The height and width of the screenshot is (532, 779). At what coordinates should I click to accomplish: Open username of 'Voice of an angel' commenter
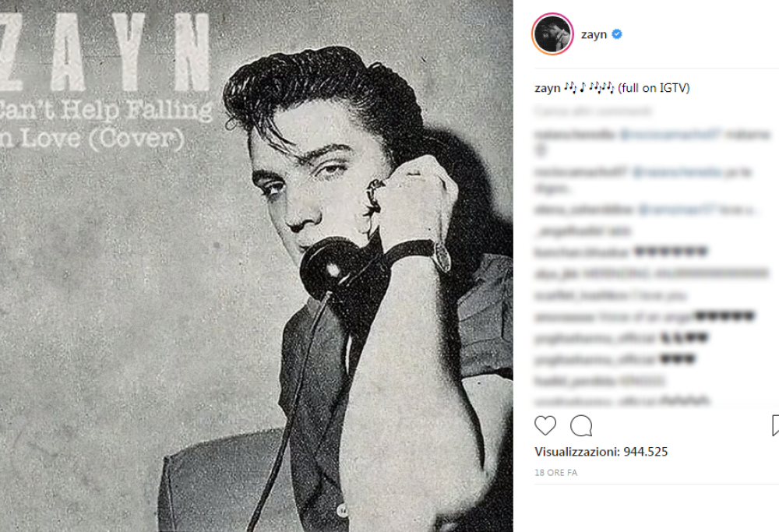(x=562, y=317)
